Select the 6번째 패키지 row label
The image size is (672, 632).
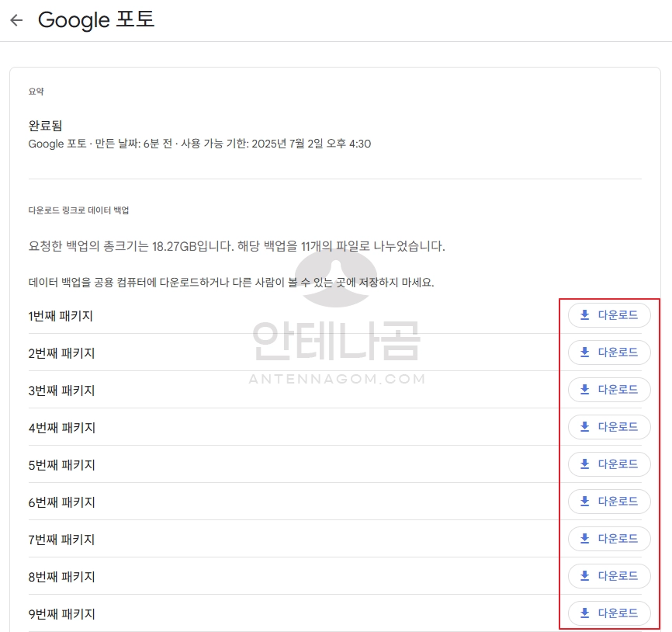[61, 502]
